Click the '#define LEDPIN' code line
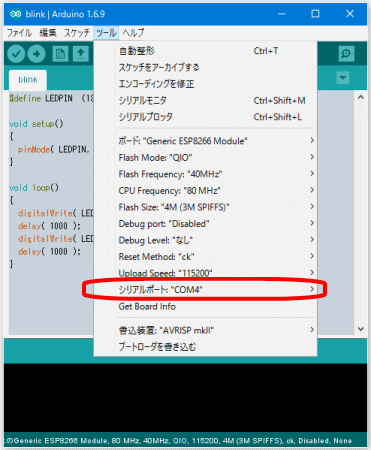Image resolution: width=371 pixels, height=450 pixels. [51, 98]
